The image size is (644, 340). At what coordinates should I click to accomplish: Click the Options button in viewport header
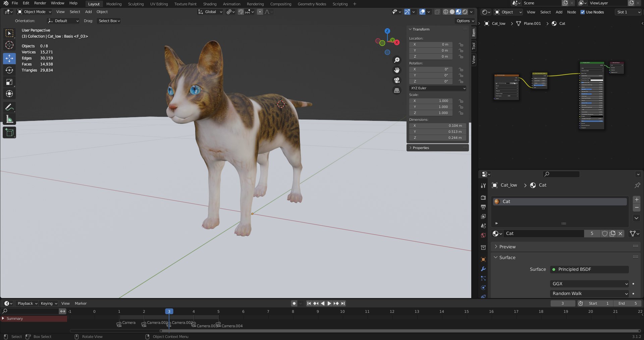pos(465,21)
